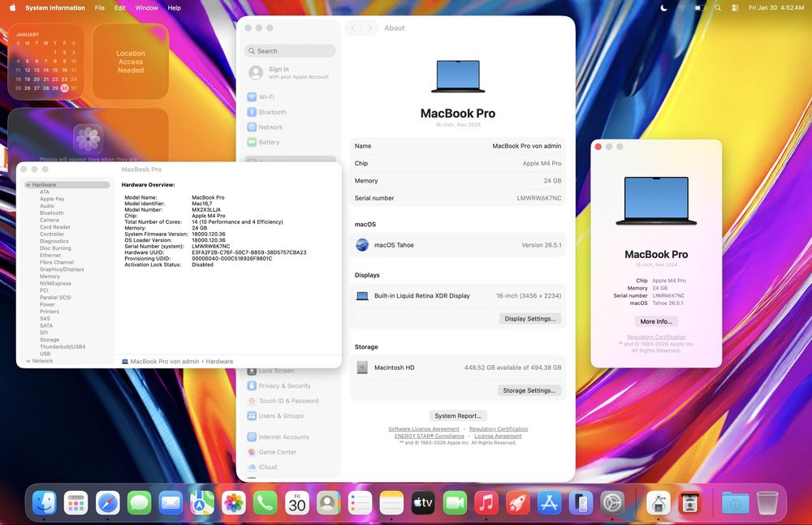The width and height of the screenshot is (812, 525).
Task: Click Hardware in System Information path bar
Action: click(x=219, y=361)
